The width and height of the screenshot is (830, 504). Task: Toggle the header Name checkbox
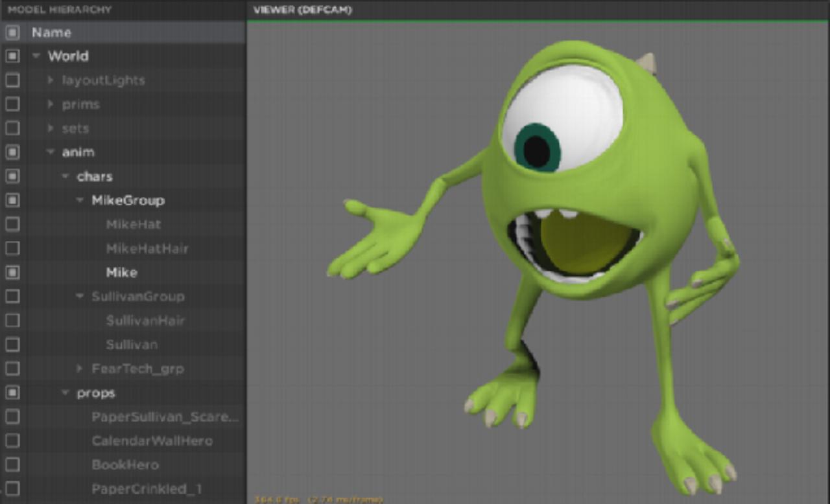click(12, 32)
